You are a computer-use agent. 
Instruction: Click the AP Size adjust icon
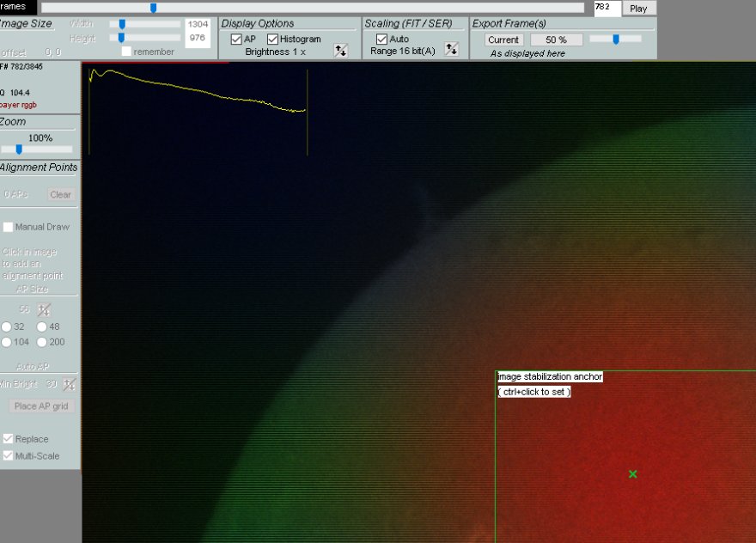tap(46, 309)
